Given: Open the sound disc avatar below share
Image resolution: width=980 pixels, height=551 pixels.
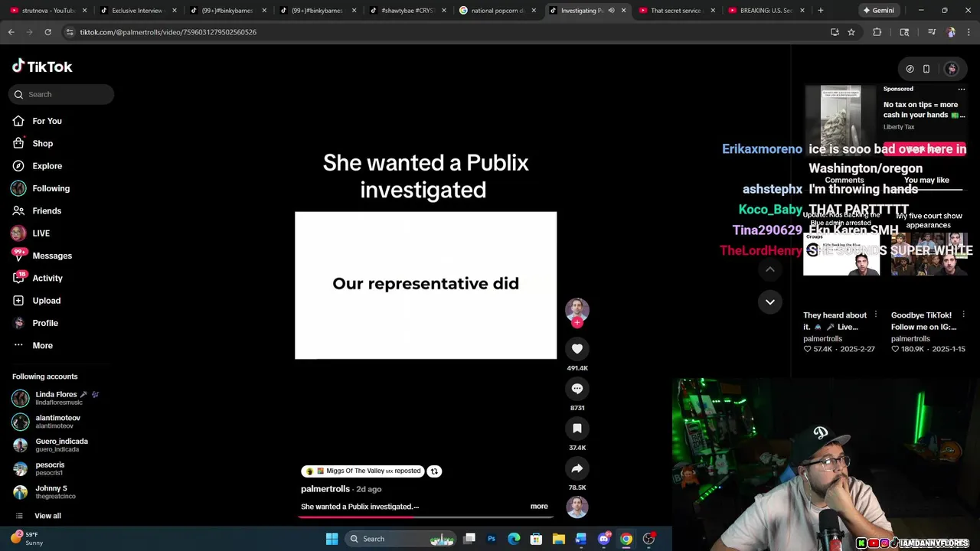Looking at the screenshot, I should click(x=577, y=507).
